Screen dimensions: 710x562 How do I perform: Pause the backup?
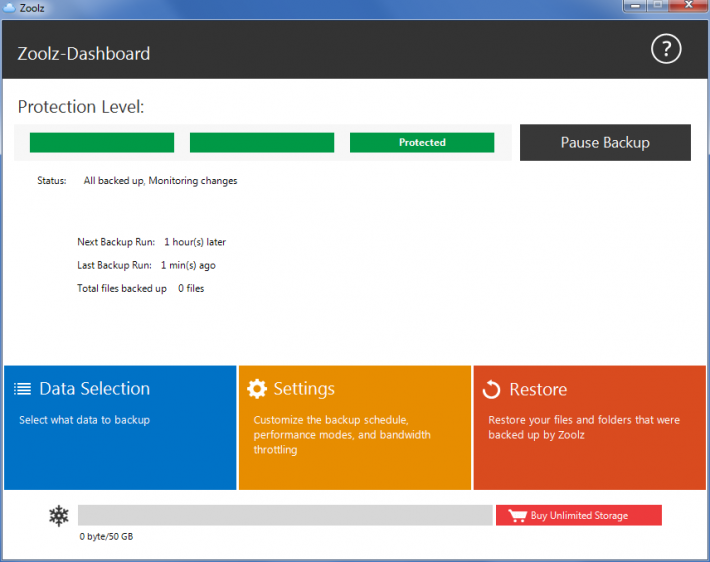[605, 143]
